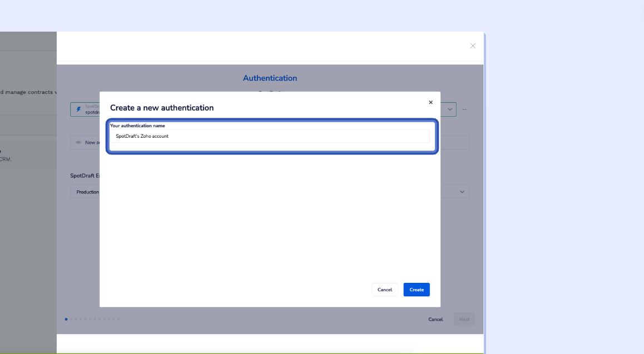Click the chevron on the Production dropdown
This screenshot has height=354, width=644.
pos(462,192)
